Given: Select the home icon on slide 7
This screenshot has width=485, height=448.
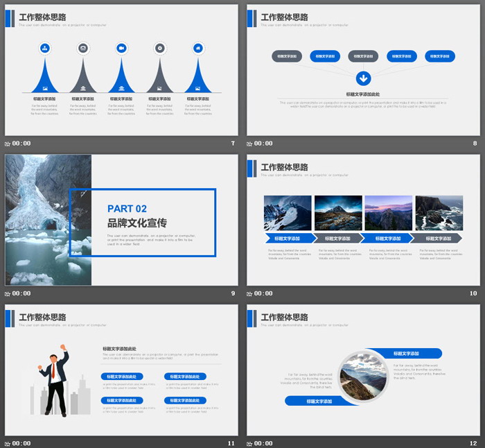Looking at the screenshot, I should coord(198,48).
